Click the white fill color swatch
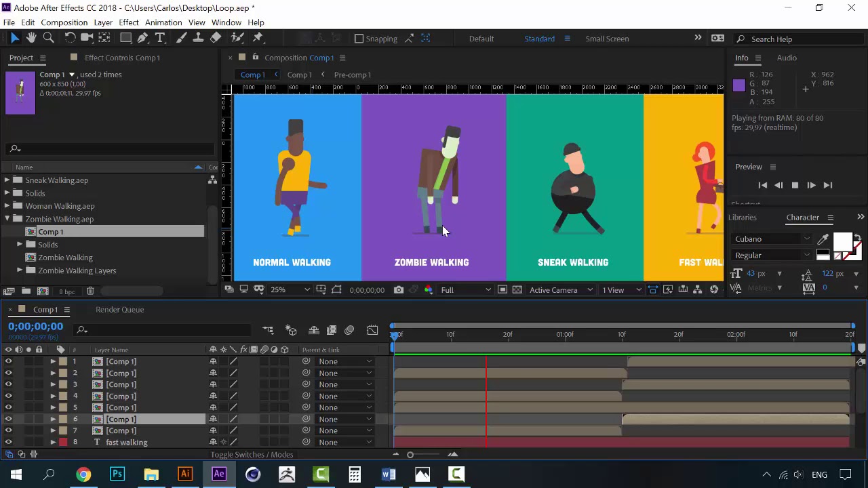 [842, 242]
